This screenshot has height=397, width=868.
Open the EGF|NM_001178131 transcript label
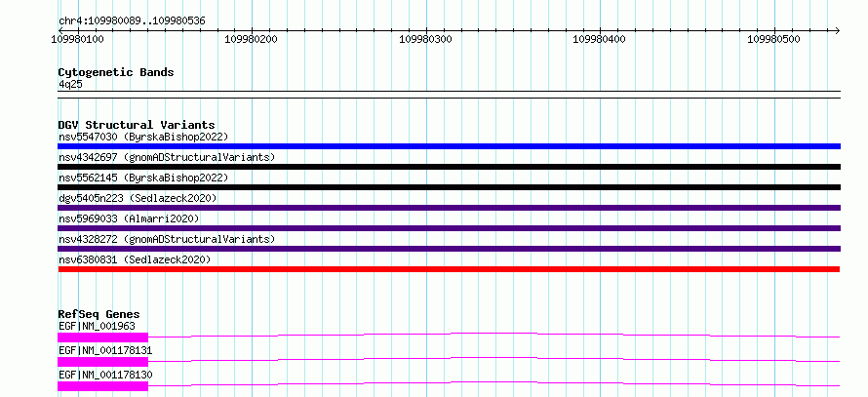[x=105, y=350]
